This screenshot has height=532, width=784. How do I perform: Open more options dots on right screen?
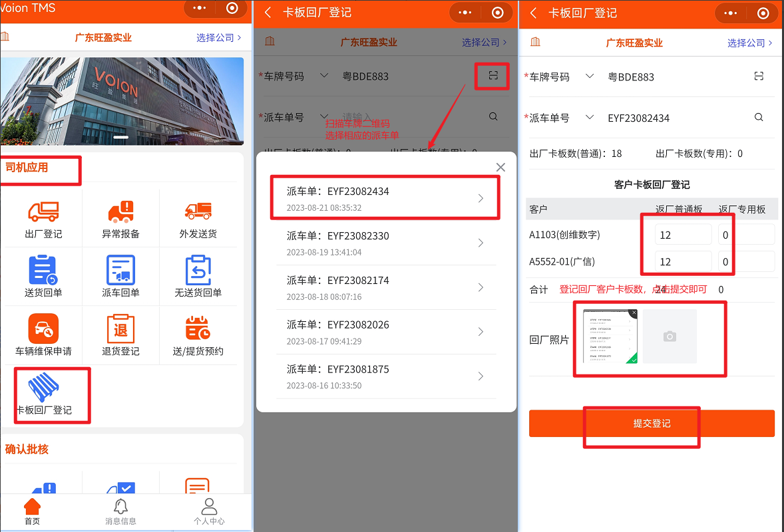731,13
